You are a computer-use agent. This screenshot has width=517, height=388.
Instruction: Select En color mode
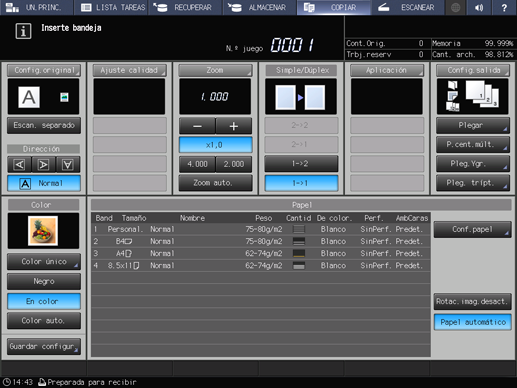(x=44, y=301)
